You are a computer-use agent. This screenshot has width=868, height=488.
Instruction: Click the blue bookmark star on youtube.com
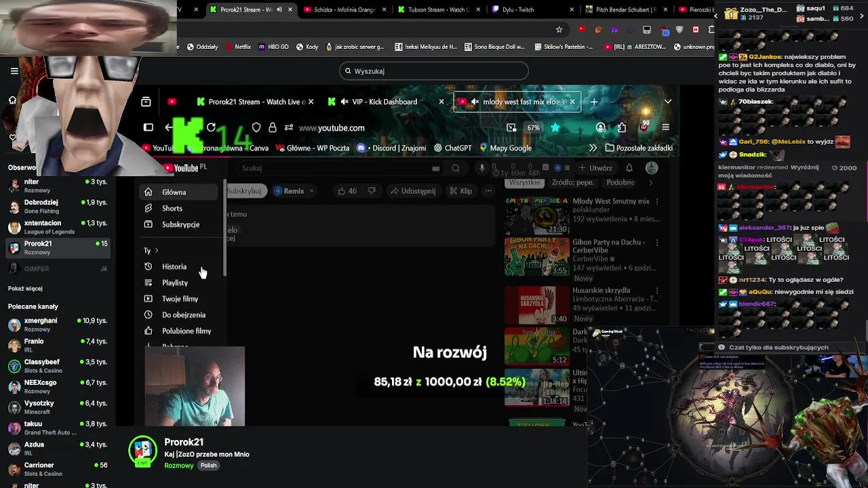click(x=555, y=127)
